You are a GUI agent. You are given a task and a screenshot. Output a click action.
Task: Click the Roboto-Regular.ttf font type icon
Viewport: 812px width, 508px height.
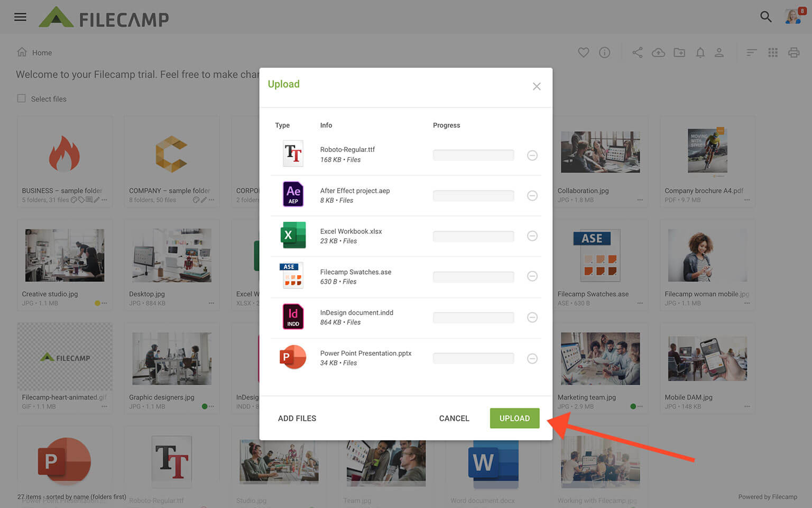pos(293,153)
